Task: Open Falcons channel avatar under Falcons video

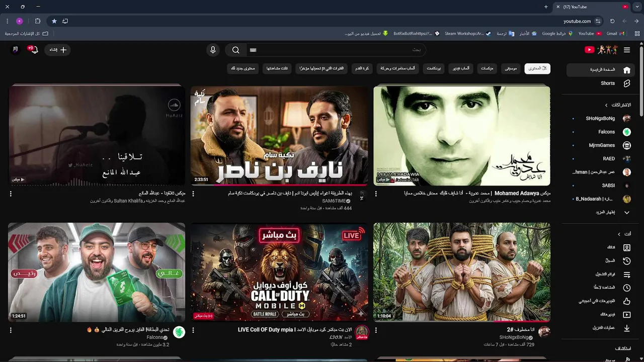Action: [179, 332]
